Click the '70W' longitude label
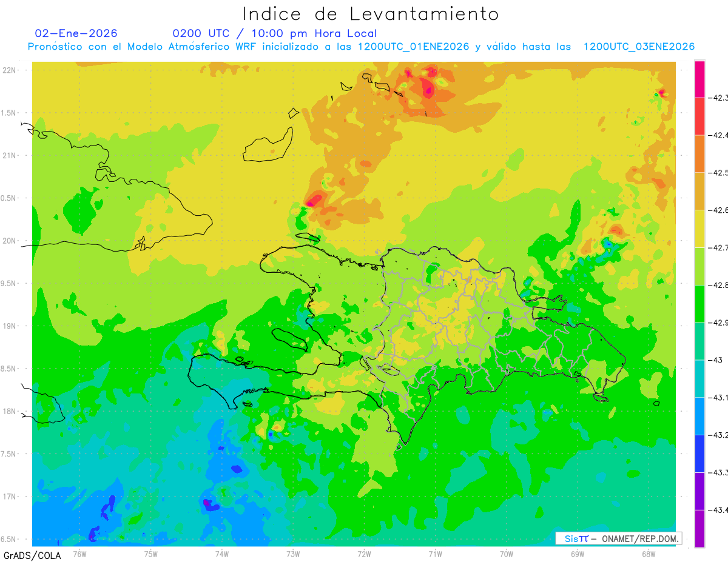Screen dimensions: 728x562 506,554
